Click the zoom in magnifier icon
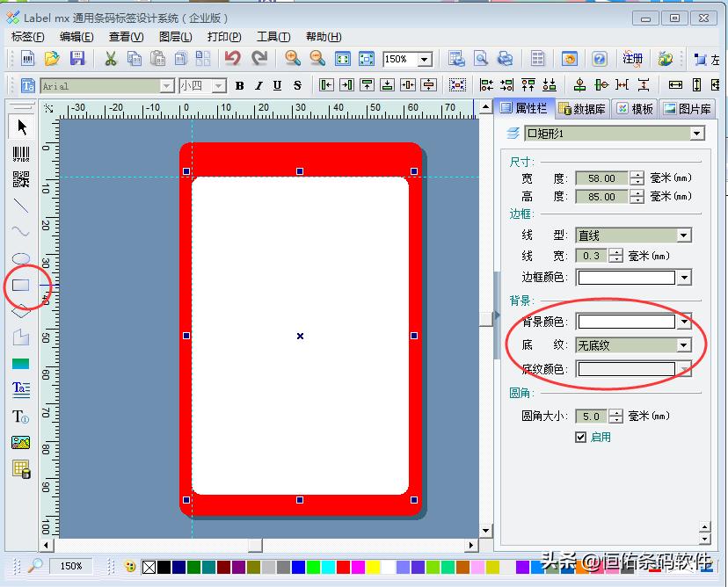728x587 pixels. point(293,59)
